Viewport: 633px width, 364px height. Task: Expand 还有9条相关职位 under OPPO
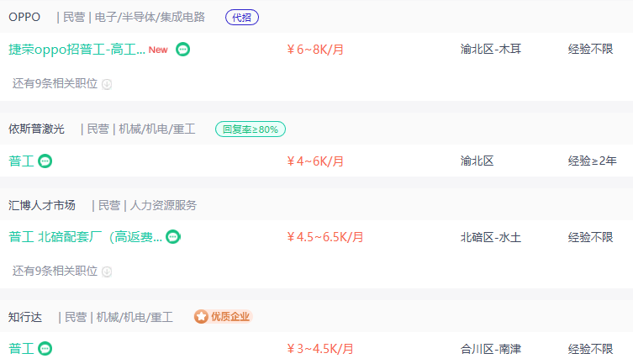(61, 83)
